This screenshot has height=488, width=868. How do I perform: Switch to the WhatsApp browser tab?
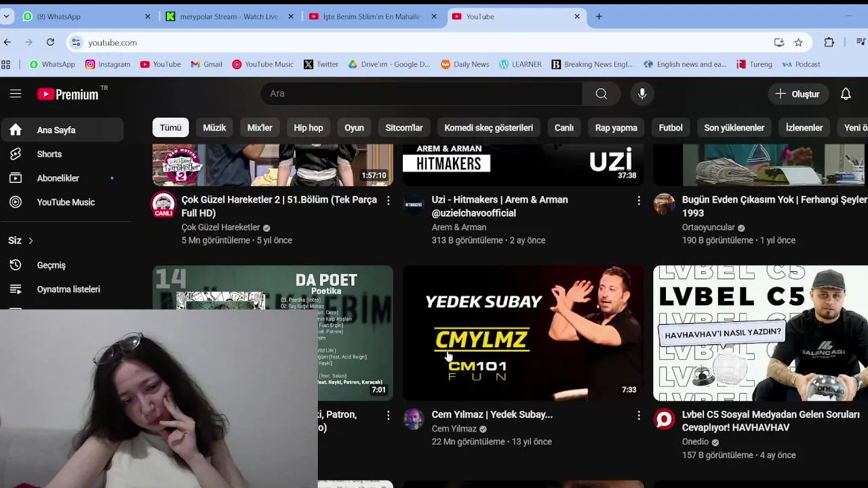86,16
